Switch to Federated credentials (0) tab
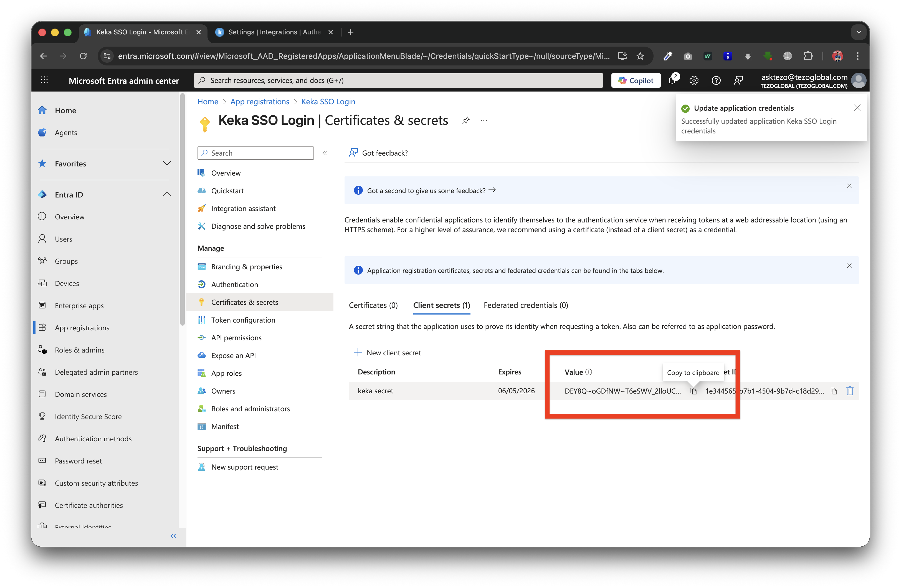 [x=525, y=305]
